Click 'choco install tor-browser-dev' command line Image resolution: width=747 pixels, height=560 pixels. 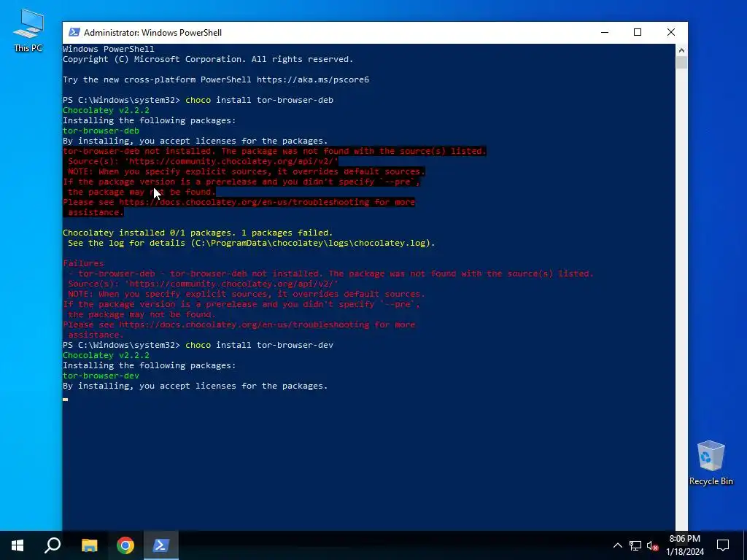click(x=259, y=345)
